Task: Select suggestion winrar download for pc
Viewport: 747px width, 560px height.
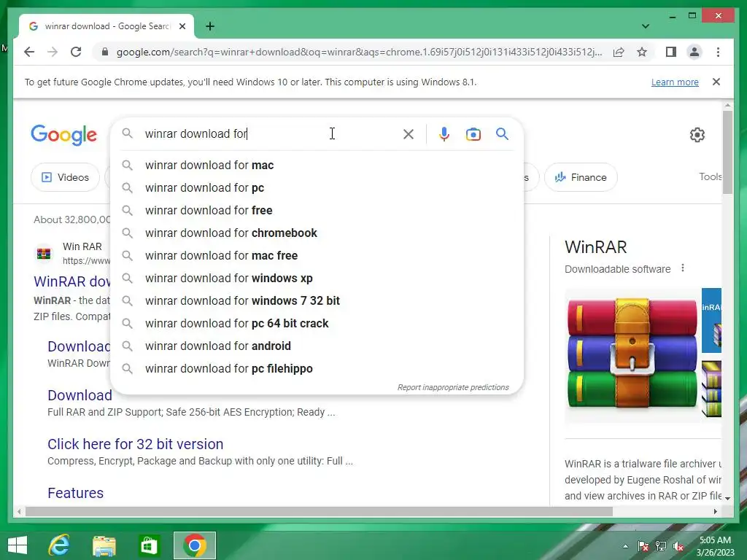Action: click(317, 187)
